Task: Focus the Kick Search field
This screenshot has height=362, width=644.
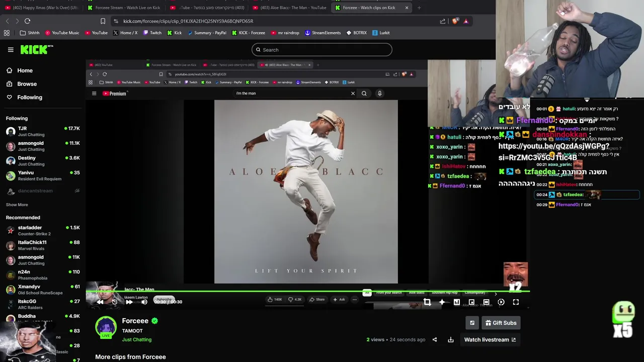Action: click(x=322, y=50)
